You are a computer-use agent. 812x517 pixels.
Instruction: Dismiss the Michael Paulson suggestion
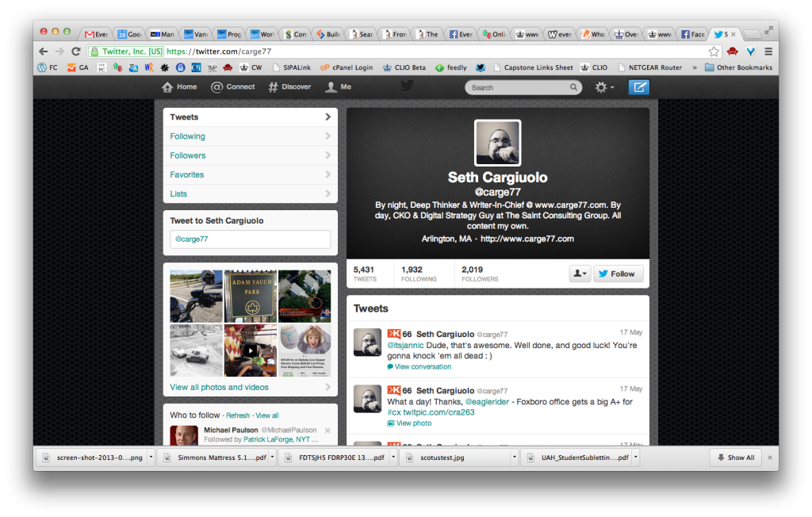327,431
